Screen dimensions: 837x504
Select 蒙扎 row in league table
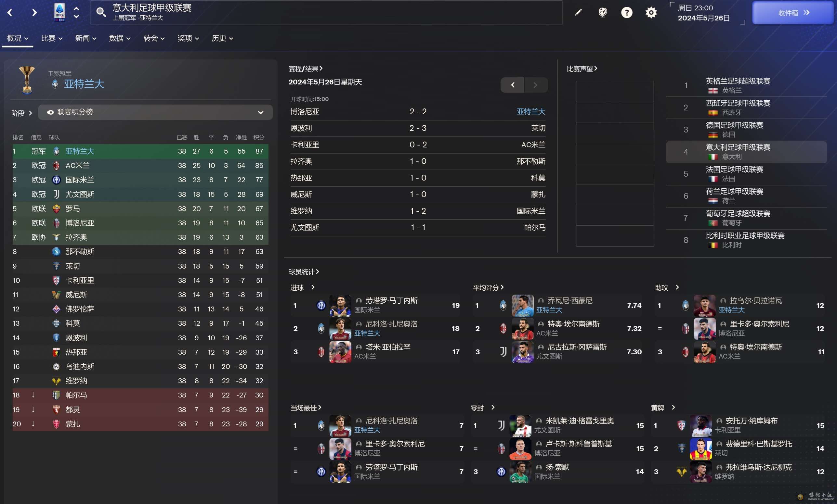pyautogui.click(x=140, y=424)
